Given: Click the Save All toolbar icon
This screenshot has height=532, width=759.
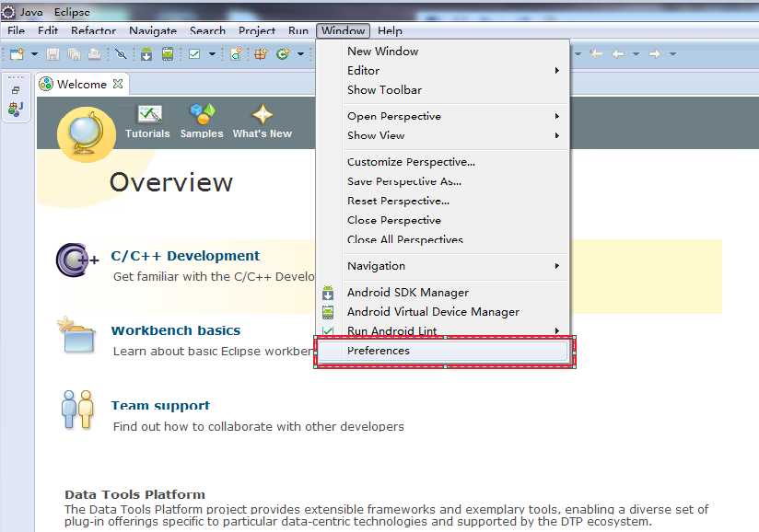Looking at the screenshot, I should (74, 53).
